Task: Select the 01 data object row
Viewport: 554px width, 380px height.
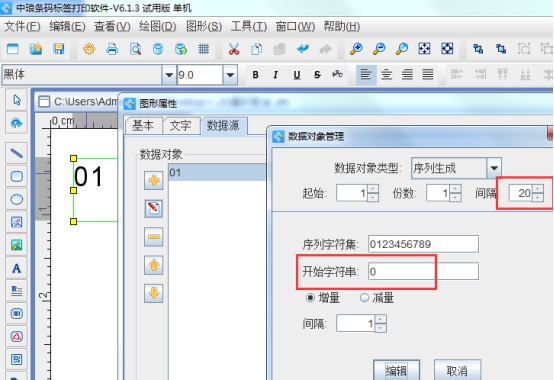Action: click(x=217, y=172)
